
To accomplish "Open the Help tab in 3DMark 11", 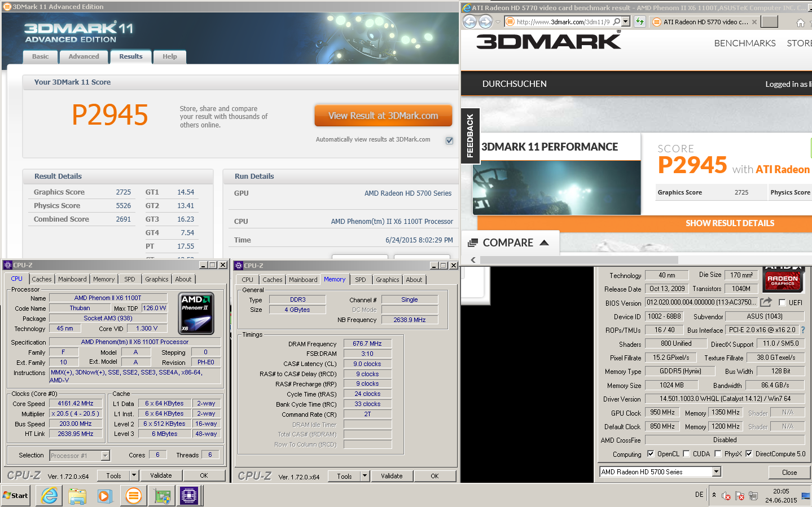I will [170, 56].
